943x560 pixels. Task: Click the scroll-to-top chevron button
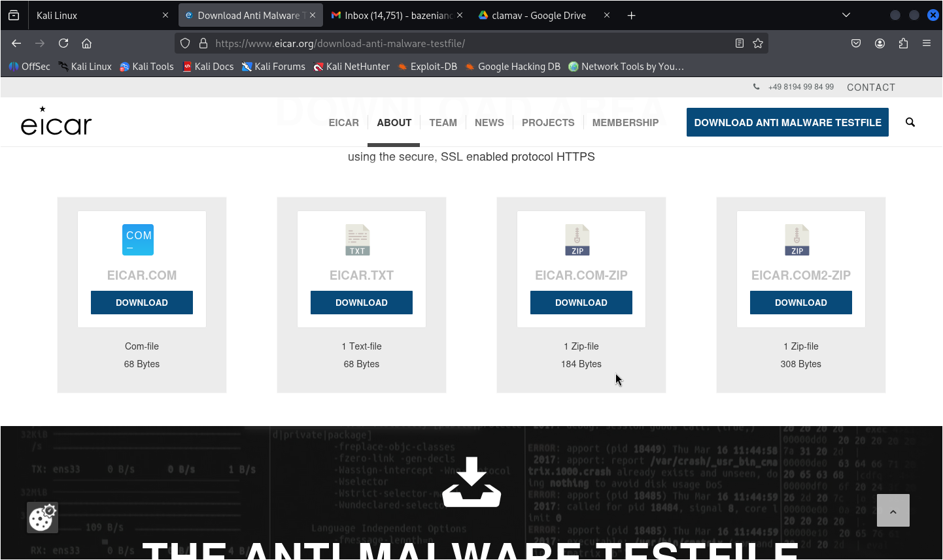[893, 511]
